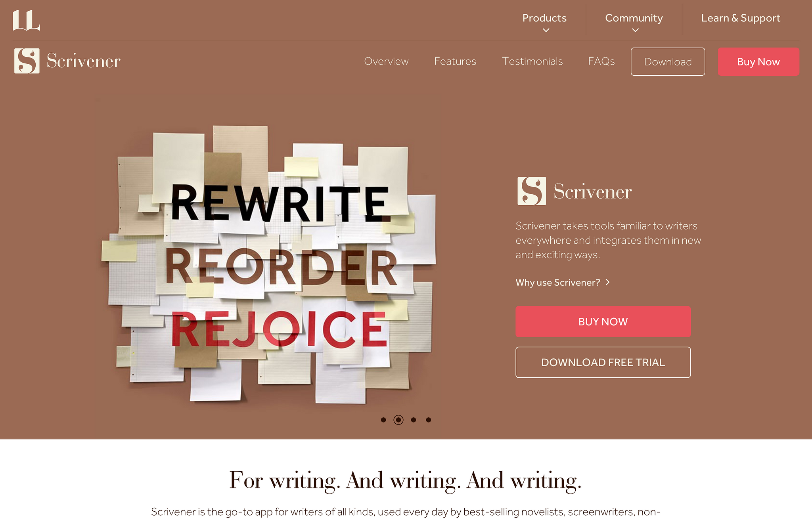Click the DOWNLOAD FREE TRIAL button

[603, 362]
